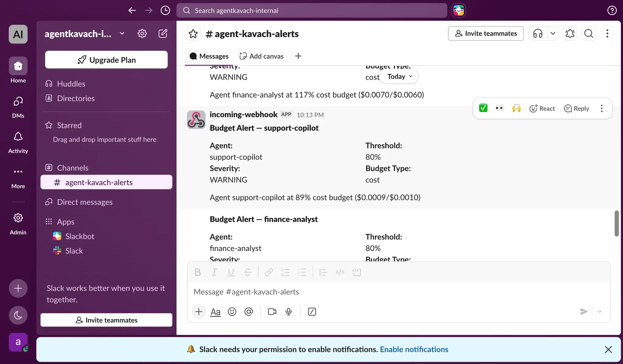Send the message now
Viewport: 623px width, 364px height.
click(583, 312)
